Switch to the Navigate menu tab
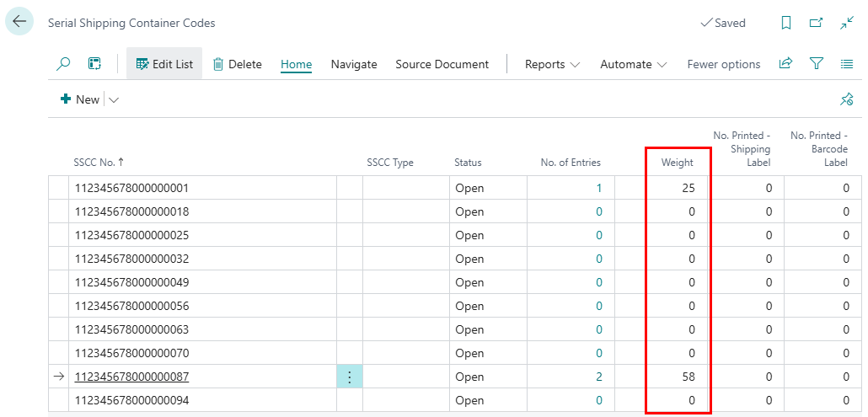Screen dimensions: 868x417 click(353, 64)
